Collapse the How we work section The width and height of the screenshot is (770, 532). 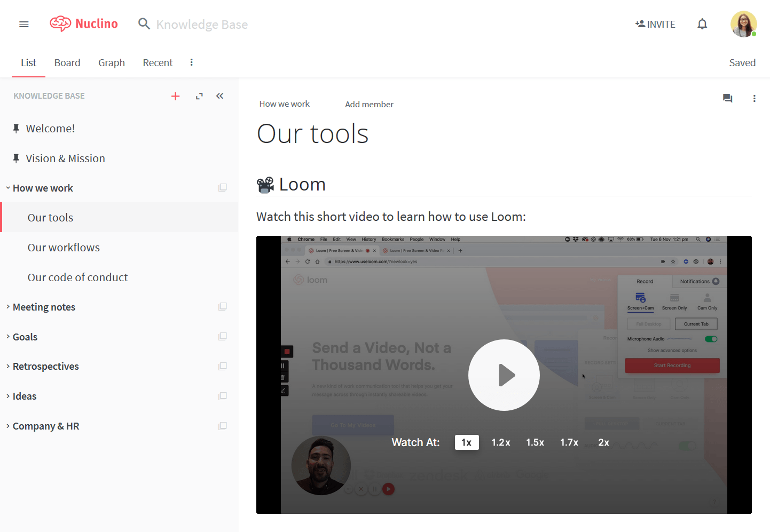[8, 188]
